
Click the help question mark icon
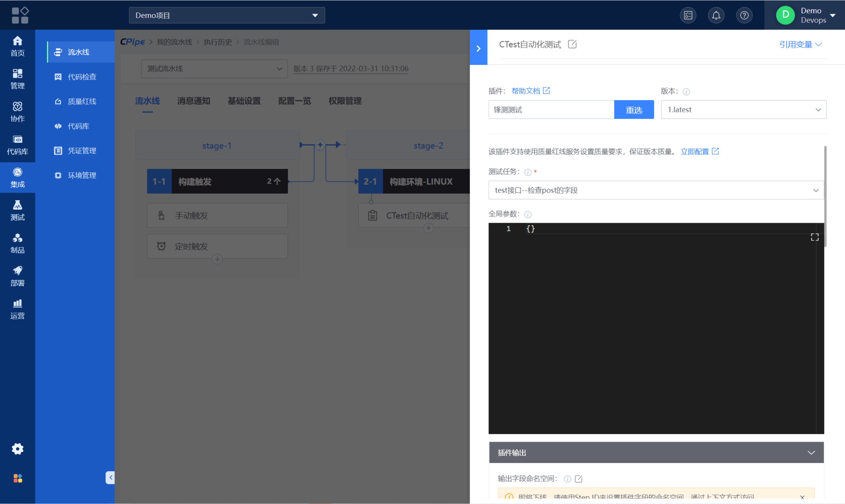coord(744,15)
